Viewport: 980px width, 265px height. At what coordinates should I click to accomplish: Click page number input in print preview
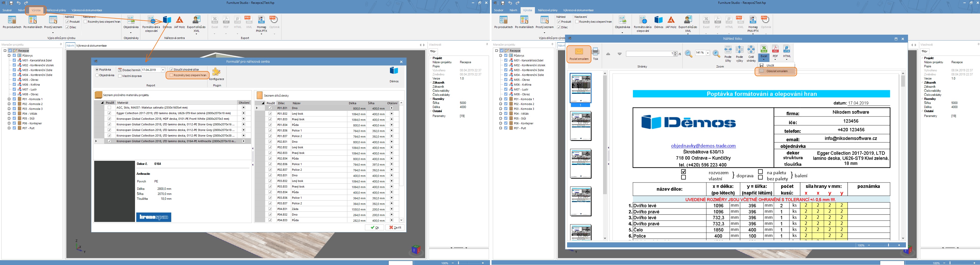(x=650, y=54)
